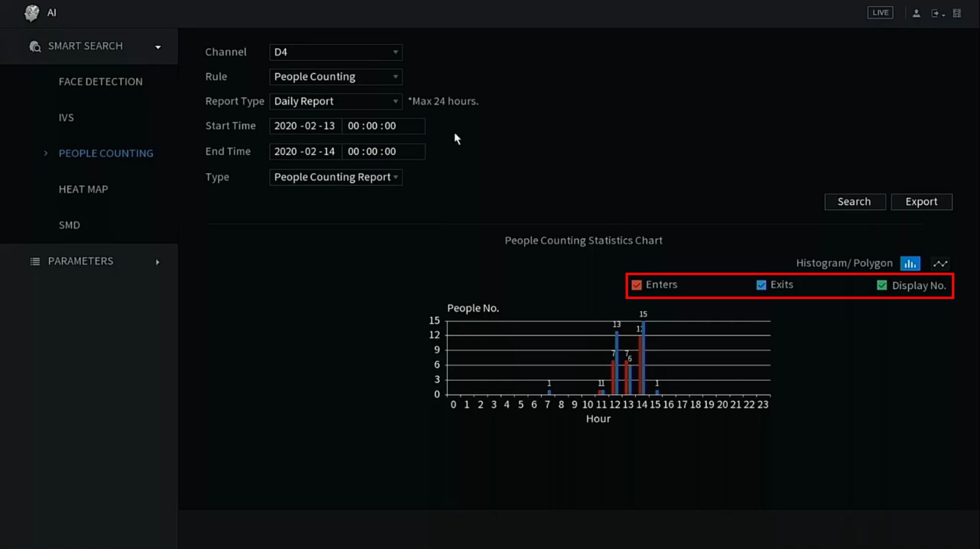
Task: Click the End Time date field
Action: coord(305,151)
